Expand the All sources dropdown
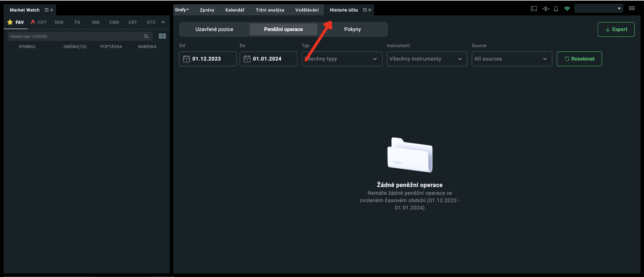Image resolution: width=644 pixels, height=277 pixels. pyautogui.click(x=512, y=59)
